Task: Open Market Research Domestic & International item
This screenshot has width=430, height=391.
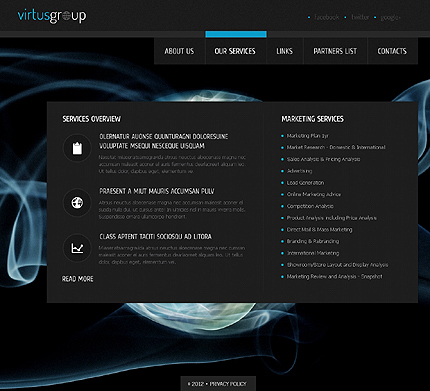Action: (336, 147)
